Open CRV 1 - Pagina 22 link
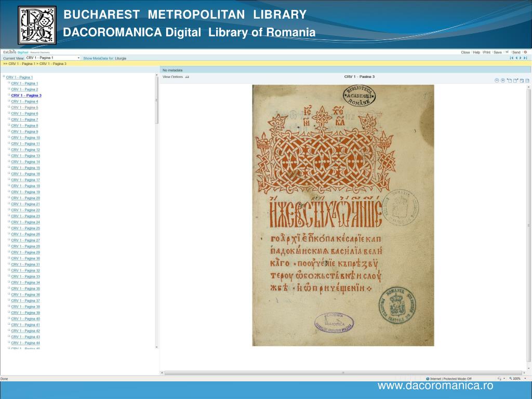The height and width of the screenshot is (399, 532). tap(25, 210)
